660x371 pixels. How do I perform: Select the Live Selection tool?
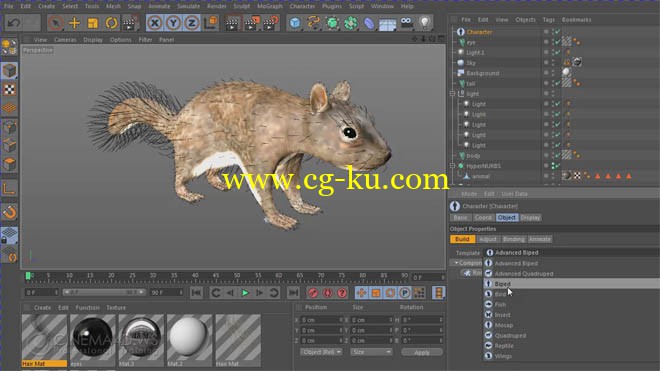(56, 23)
